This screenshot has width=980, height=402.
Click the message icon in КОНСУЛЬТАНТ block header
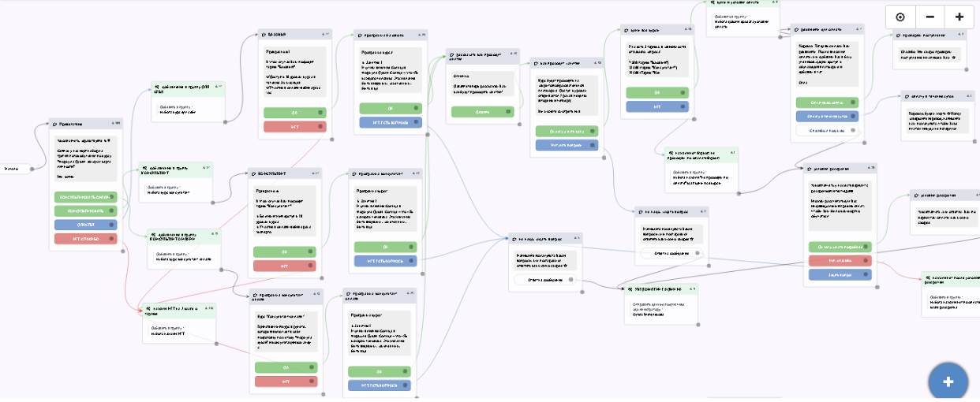pos(252,173)
